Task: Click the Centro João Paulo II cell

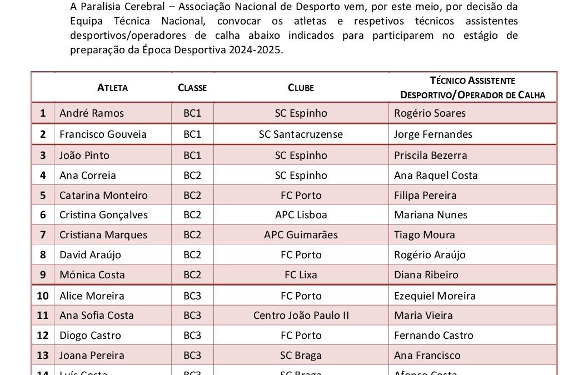Action: [x=301, y=316]
